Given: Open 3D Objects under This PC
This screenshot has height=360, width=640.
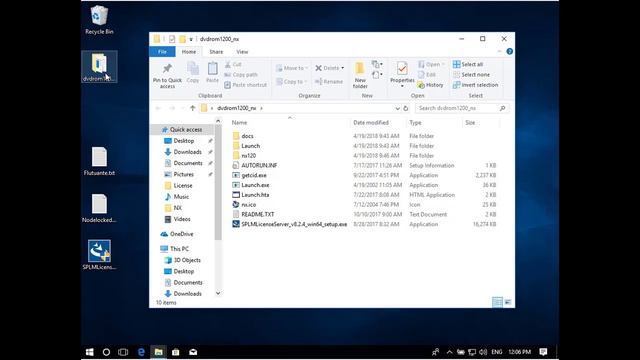Looking at the screenshot, I should 187,260.
